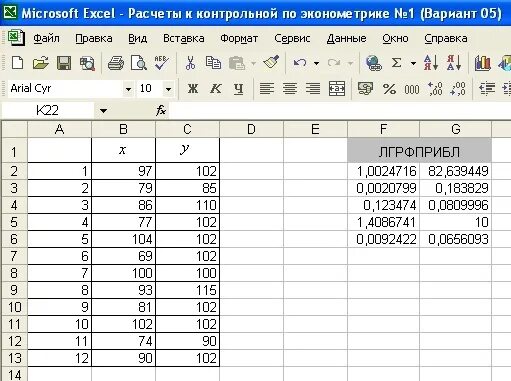
Task: Open the Вид menu
Action: pyautogui.click(x=137, y=38)
